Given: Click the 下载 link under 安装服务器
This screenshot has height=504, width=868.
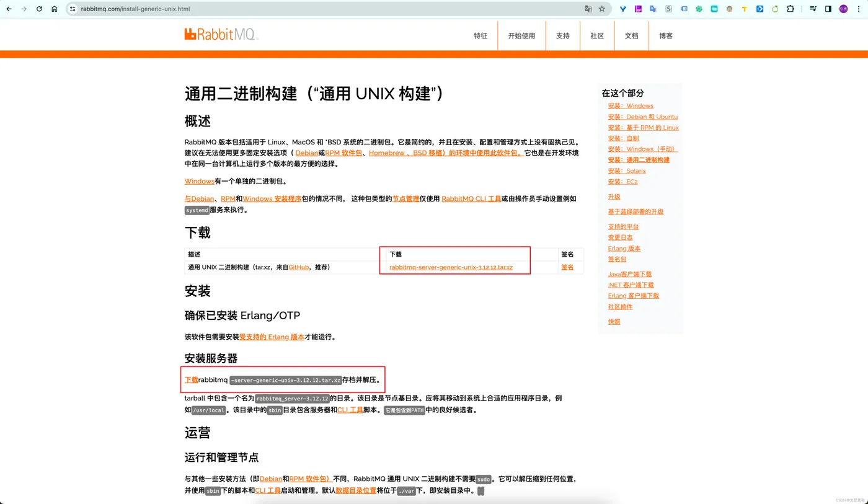Looking at the screenshot, I should 192,379.
